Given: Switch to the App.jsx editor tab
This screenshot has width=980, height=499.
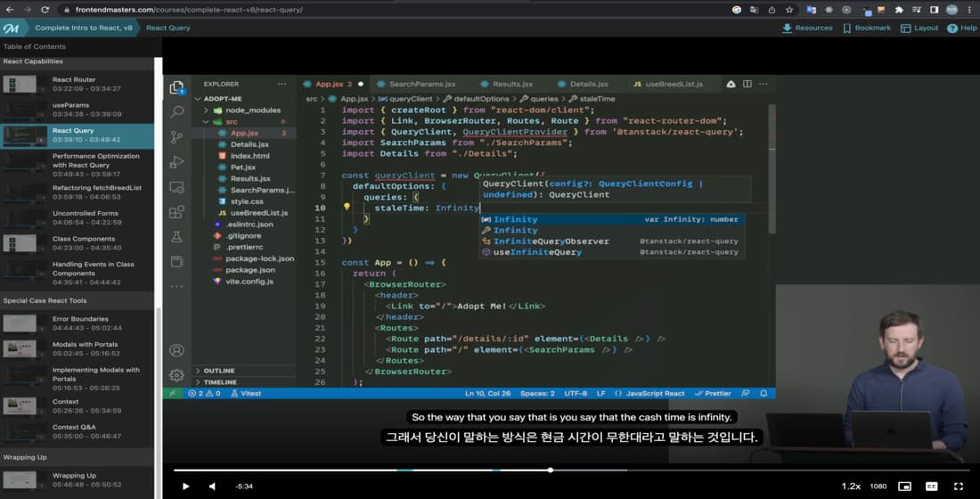Looking at the screenshot, I should pyautogui.click(x=333, y=84).
